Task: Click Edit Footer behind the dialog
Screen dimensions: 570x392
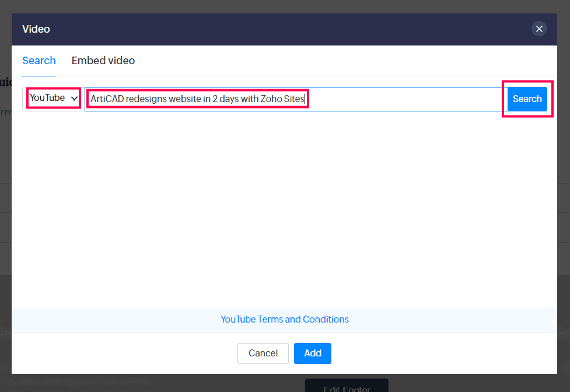Action: pyautogui.click(x=347, y=386)
